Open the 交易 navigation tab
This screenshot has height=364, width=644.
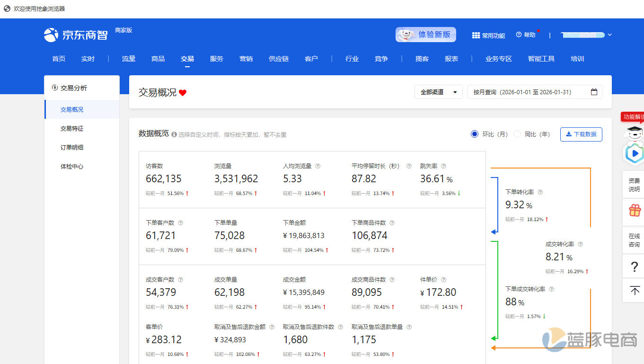pos(187,59)
